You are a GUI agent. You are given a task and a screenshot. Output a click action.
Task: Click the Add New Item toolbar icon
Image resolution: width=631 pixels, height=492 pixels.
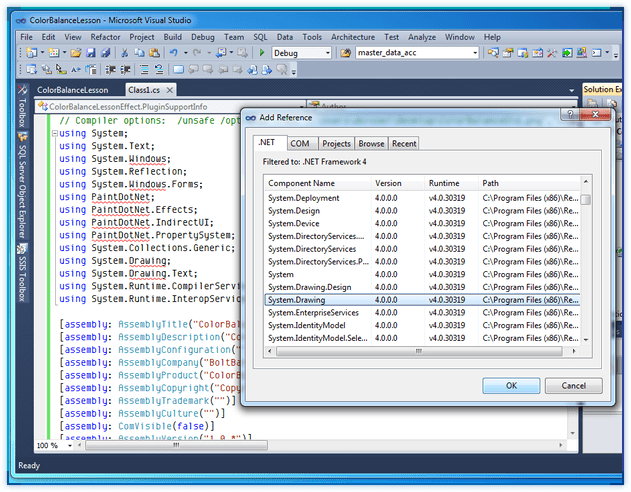click(54, 53)
